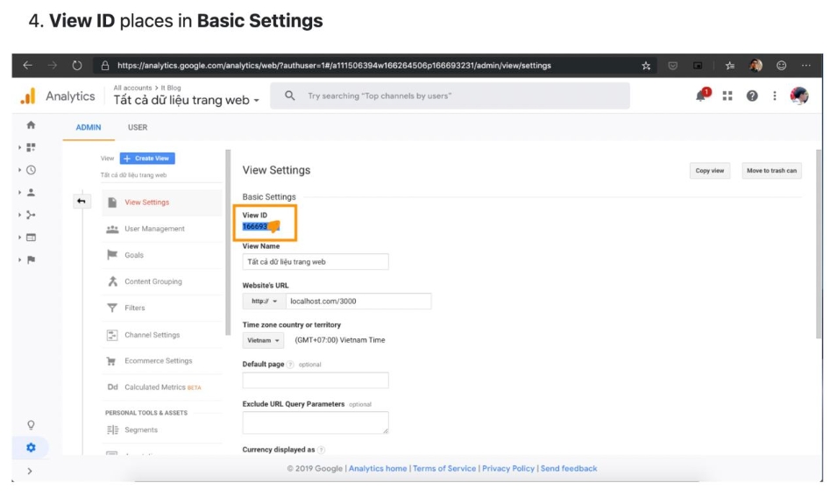
Task: Click the Create View button
Action: pyautogui.click(x=147, y=159)
